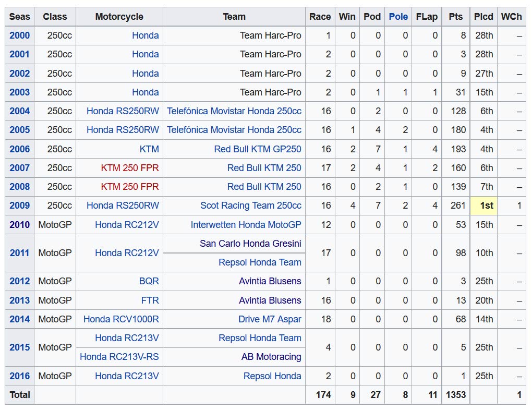Open Avintia Blusens link for 2012
This screenshot has height=410, width=532.
(x=270, y=281)
